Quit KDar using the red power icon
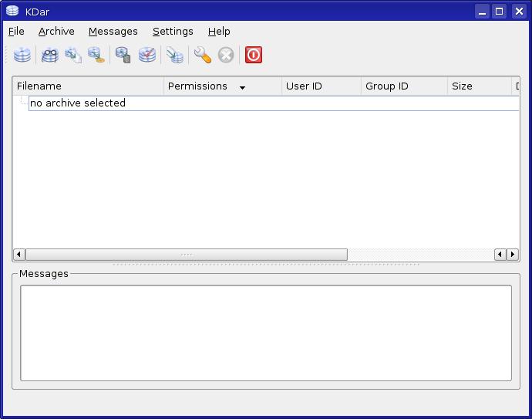532x419 pixels. click(x=254, y=55)
